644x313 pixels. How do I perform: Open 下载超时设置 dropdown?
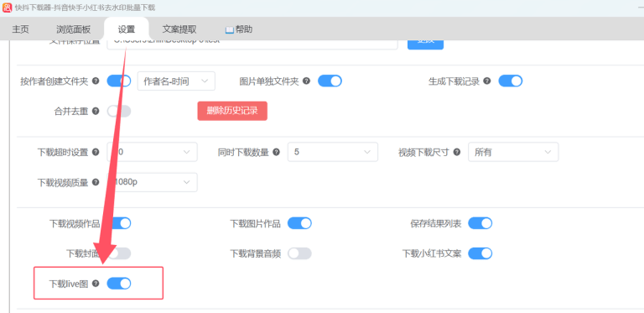[x=152, y=152]
